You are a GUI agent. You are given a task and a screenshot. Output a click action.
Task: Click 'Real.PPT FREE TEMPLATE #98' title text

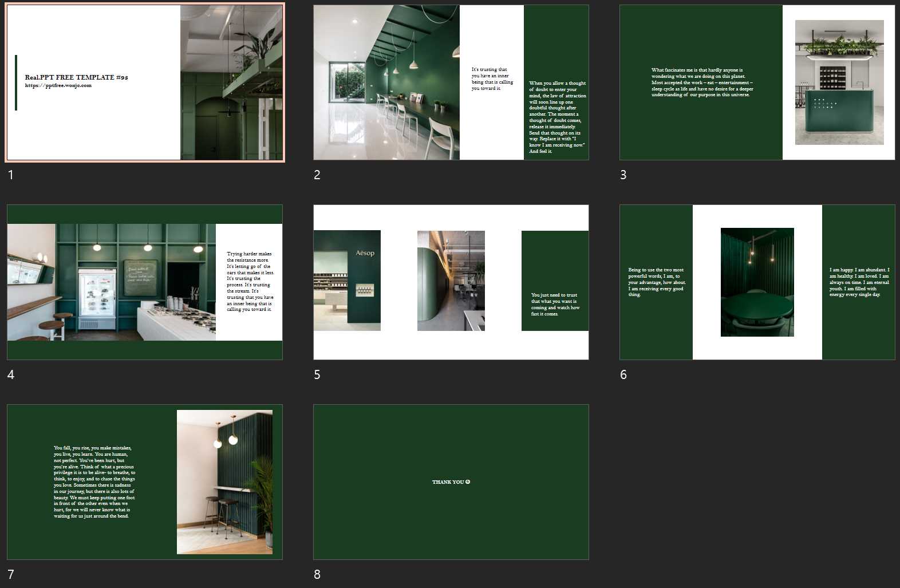click(77, 77)
